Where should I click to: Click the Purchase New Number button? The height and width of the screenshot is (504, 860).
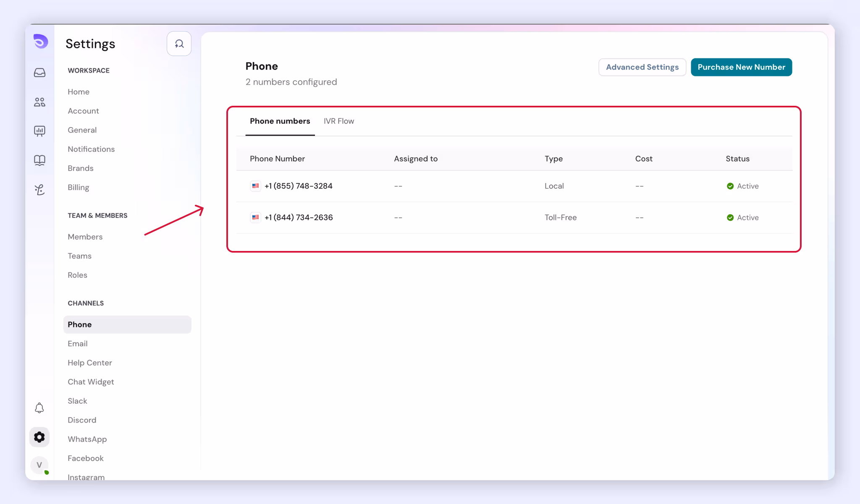(742, 67)
